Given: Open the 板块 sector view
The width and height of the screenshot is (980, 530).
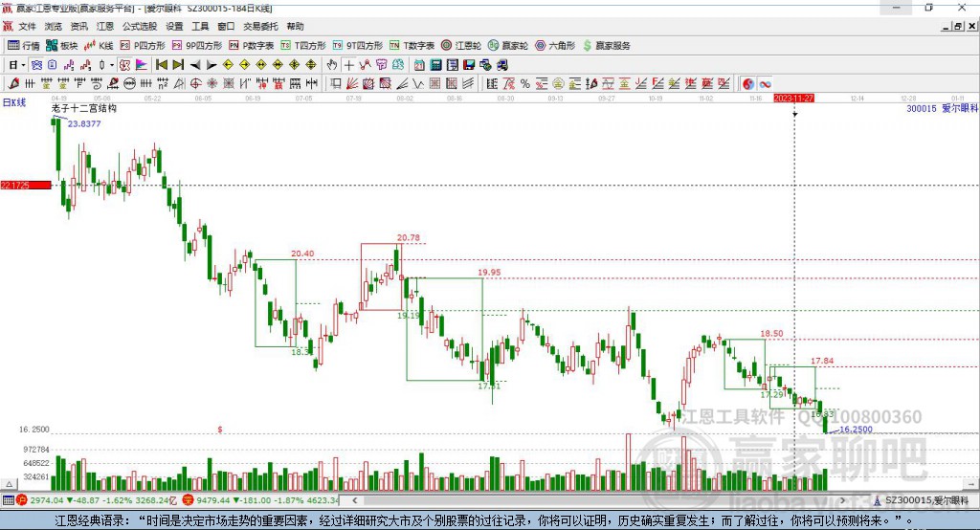Looking at the screenshot, I should tap(61, 46).
